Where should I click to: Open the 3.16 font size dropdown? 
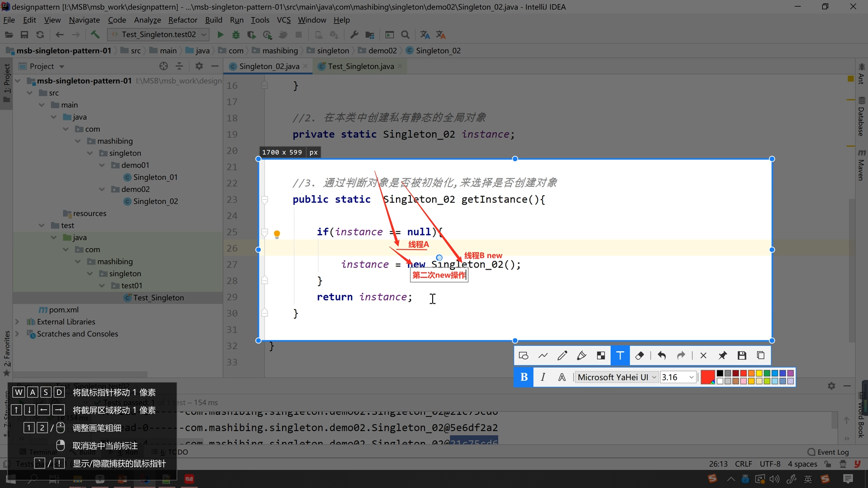coord(678,377)
